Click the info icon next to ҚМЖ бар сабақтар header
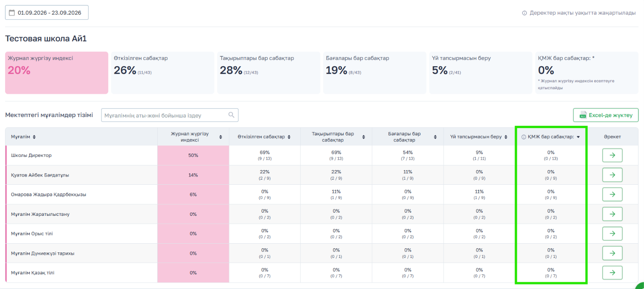Screen dimensions: 644x289 click(524, 137)
